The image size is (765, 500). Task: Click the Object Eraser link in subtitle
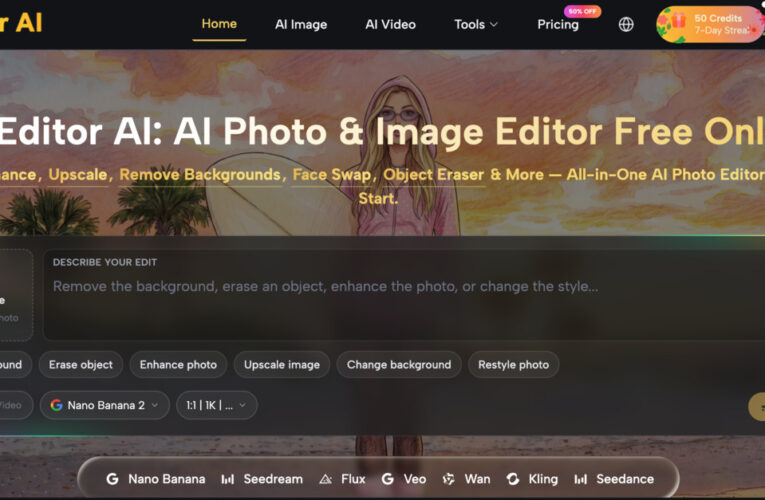433,175
